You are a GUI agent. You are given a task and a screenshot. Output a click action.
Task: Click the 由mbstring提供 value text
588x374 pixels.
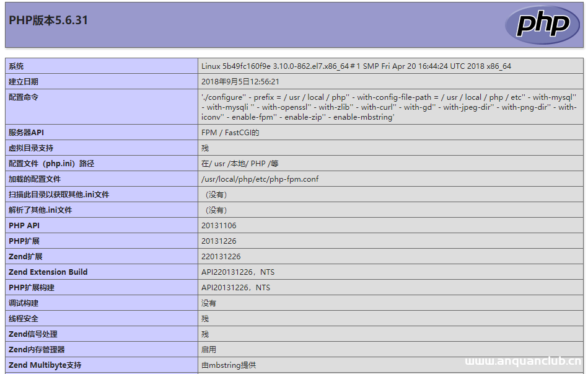click(228, 365)
